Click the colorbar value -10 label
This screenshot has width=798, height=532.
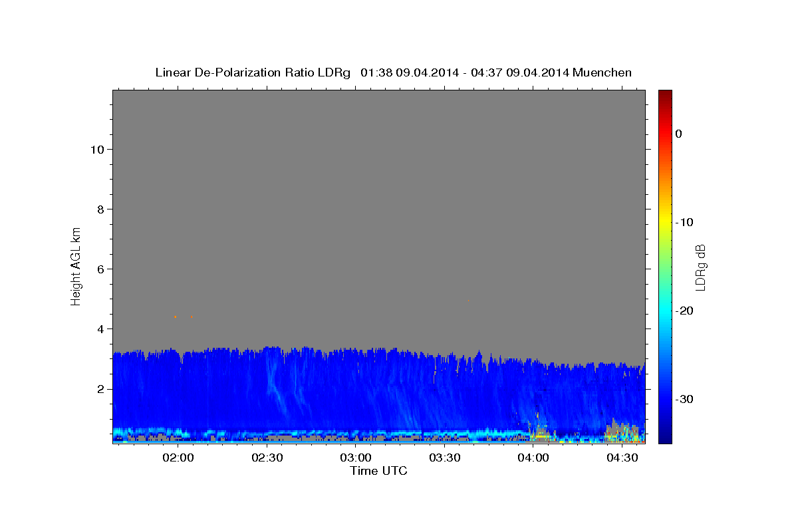tap(684, 222)
